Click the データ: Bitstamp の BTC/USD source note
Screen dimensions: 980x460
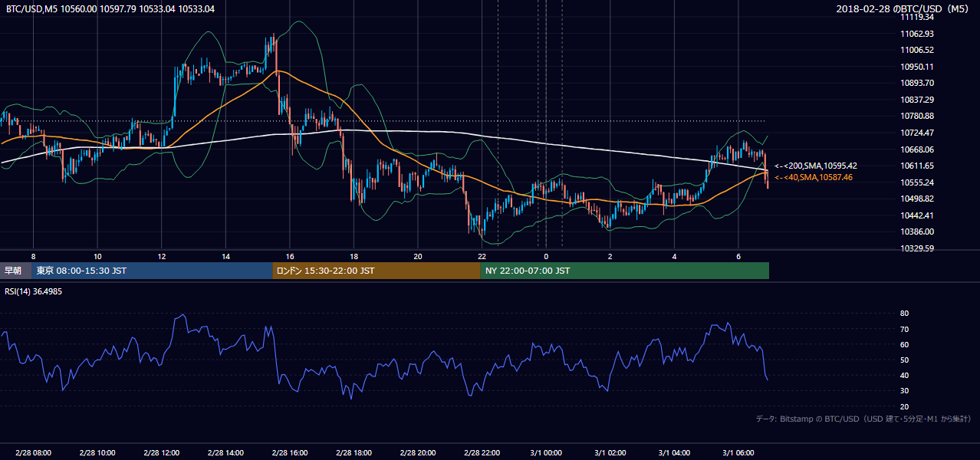click(x=864, y=419)
